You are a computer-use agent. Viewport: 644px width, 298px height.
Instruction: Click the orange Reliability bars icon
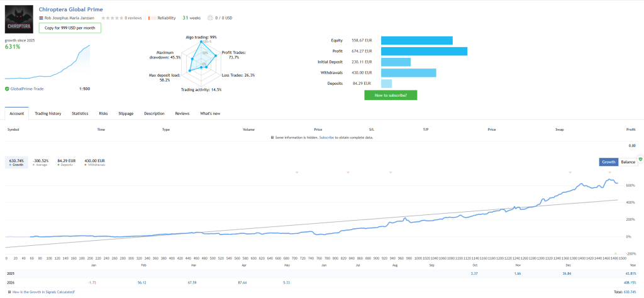[x=151, y=18]
